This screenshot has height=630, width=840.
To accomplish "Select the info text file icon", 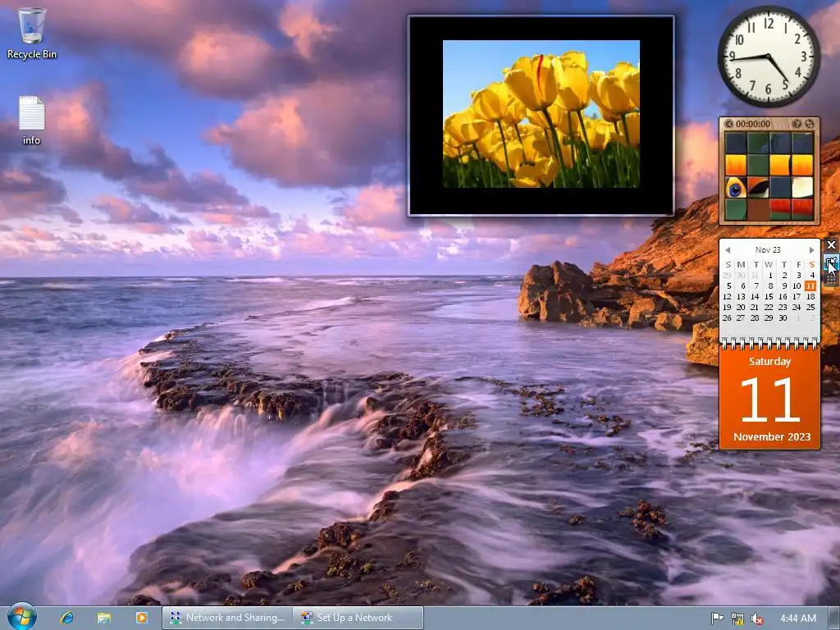I will coord(32,121).
